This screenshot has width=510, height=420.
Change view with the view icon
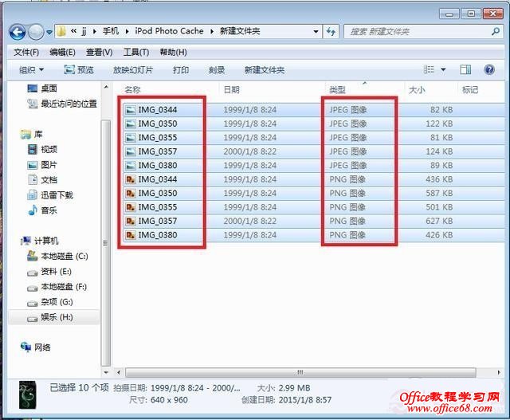tap(429, 69)
